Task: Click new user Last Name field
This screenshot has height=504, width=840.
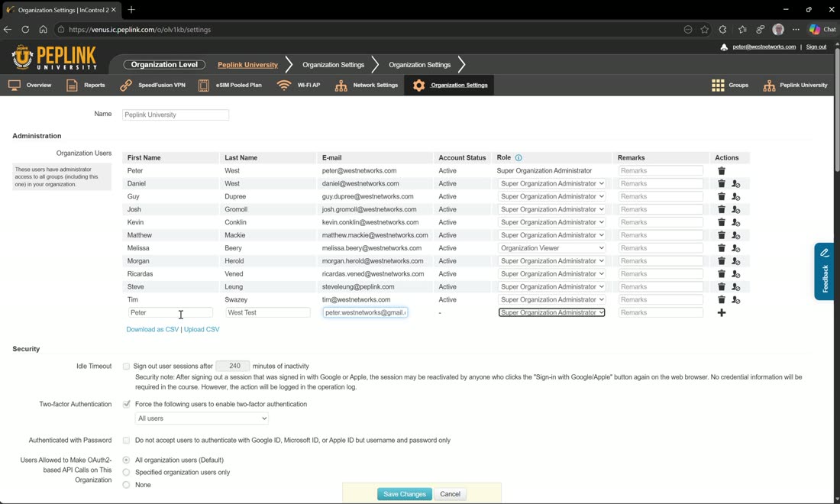Action: [x=267, y=312]
